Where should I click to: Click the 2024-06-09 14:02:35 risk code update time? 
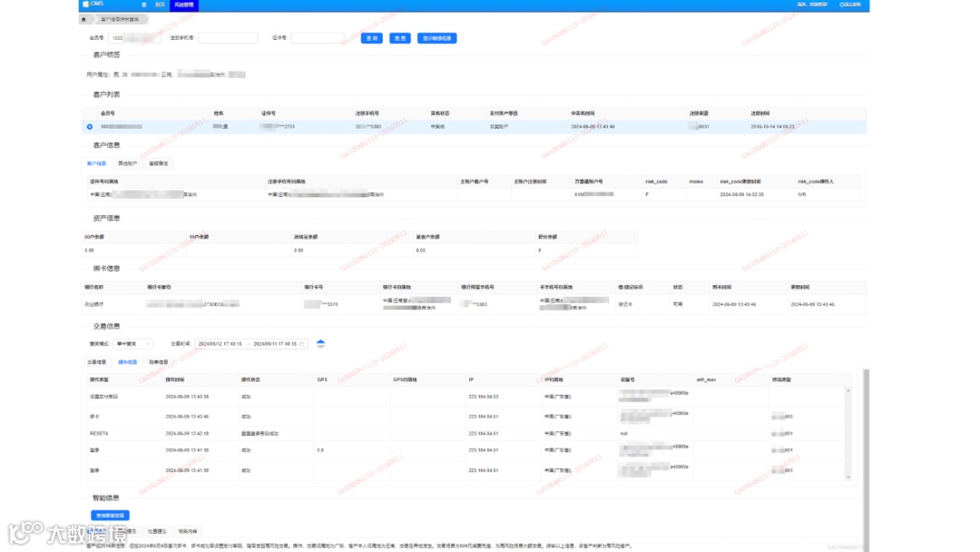coord(742,194)
